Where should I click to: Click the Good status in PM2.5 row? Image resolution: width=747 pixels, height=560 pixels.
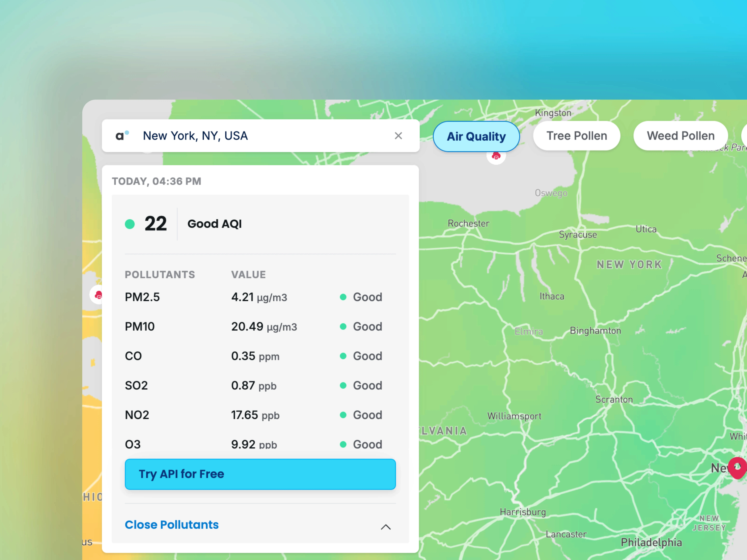coord(361,297)
